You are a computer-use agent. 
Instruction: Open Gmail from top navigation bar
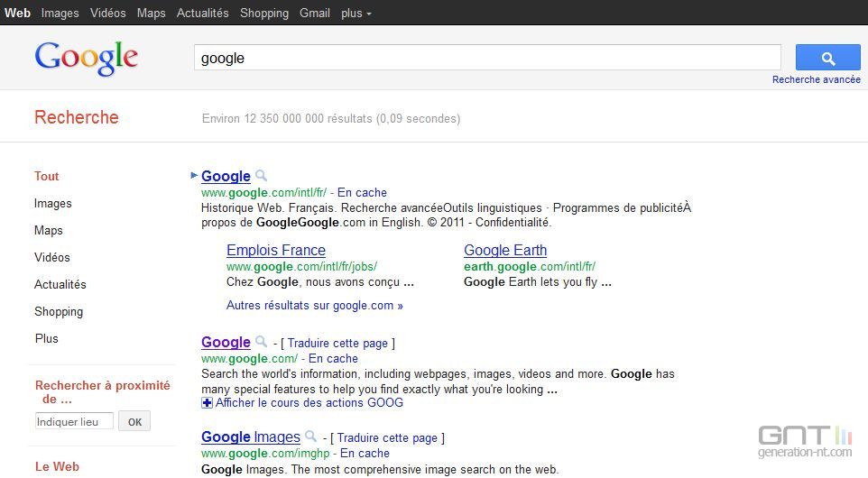(315, 13)
